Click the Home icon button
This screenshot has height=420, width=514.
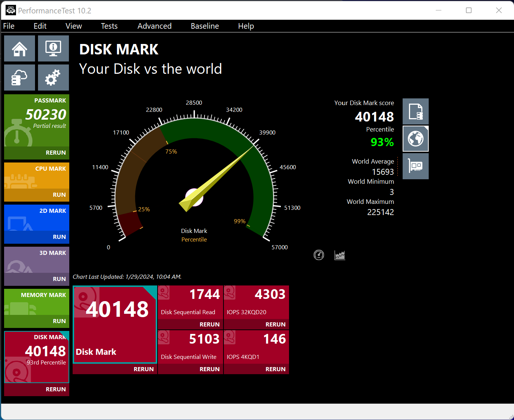[19, 48]
